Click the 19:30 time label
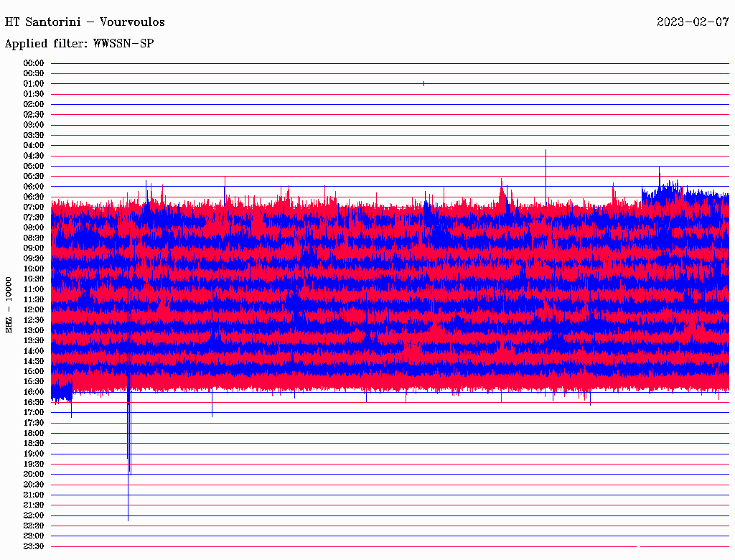 click(x=34, y=465)
